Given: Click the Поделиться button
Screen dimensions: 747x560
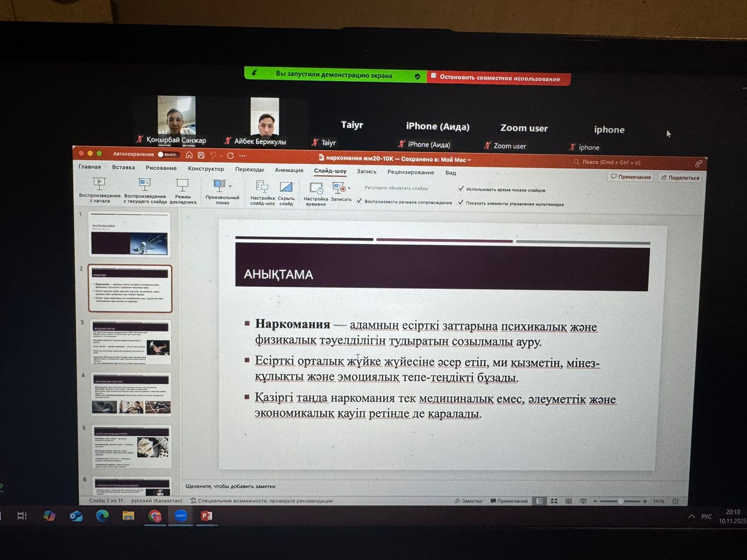Looking at the screenshot, I should pos(680,177).
